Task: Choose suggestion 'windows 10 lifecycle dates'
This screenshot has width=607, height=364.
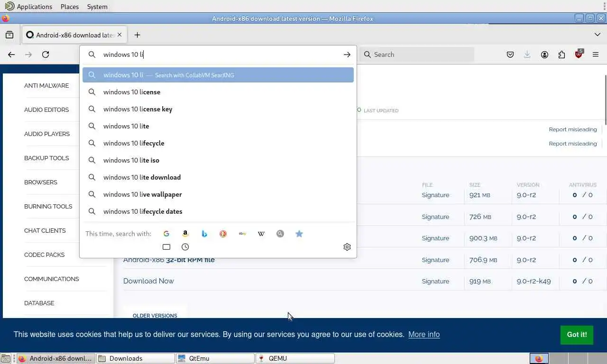Action: 218,211
